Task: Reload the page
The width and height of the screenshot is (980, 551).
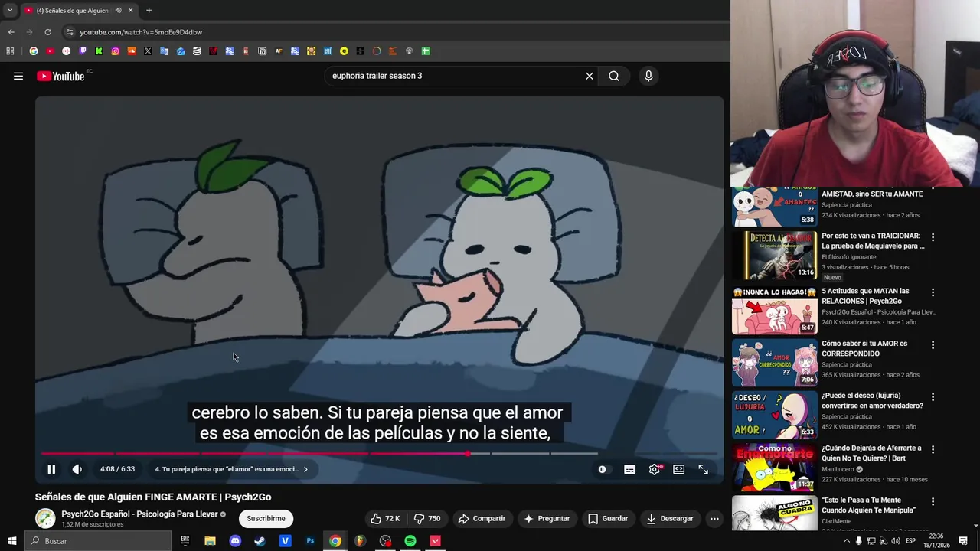Action: pos(47,32)
